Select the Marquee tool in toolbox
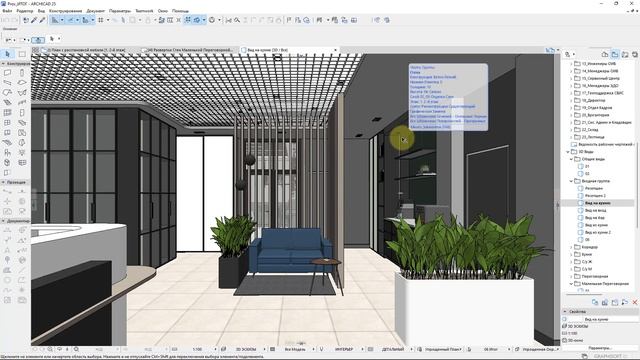This screenshot has height=360, width=640. tap(22, 54)
